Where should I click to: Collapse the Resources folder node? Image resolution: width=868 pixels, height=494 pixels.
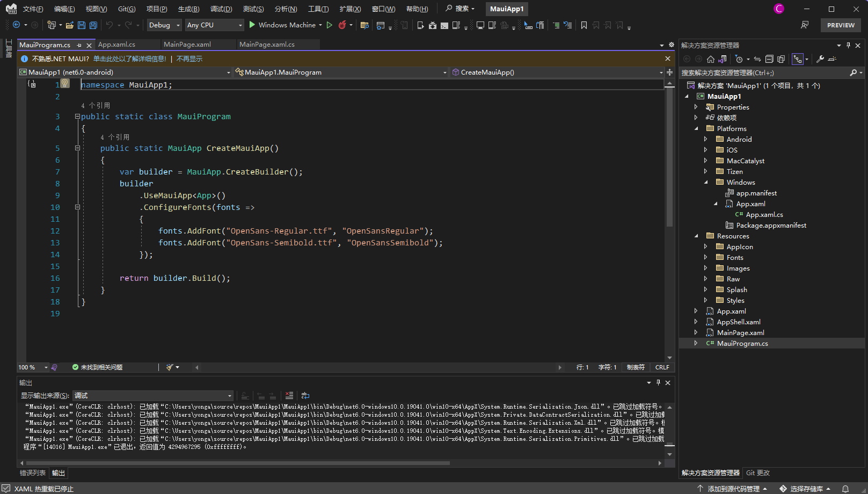tap(696, 236)
